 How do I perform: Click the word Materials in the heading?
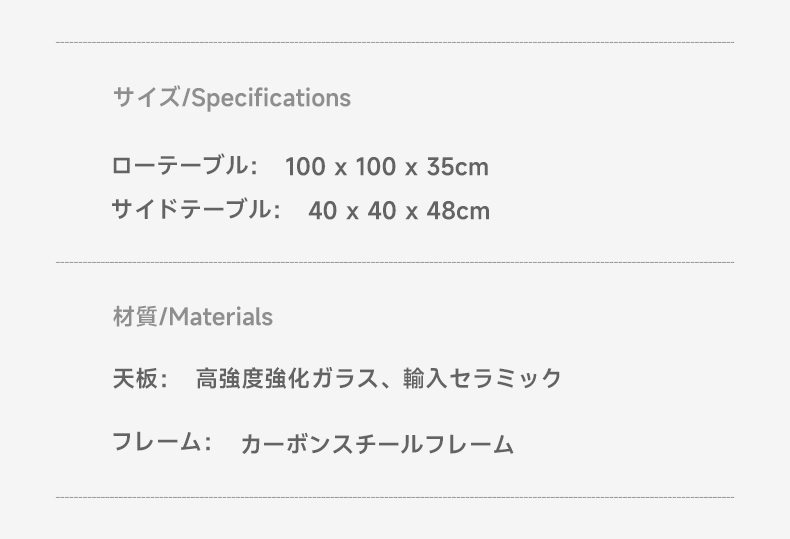221,317
